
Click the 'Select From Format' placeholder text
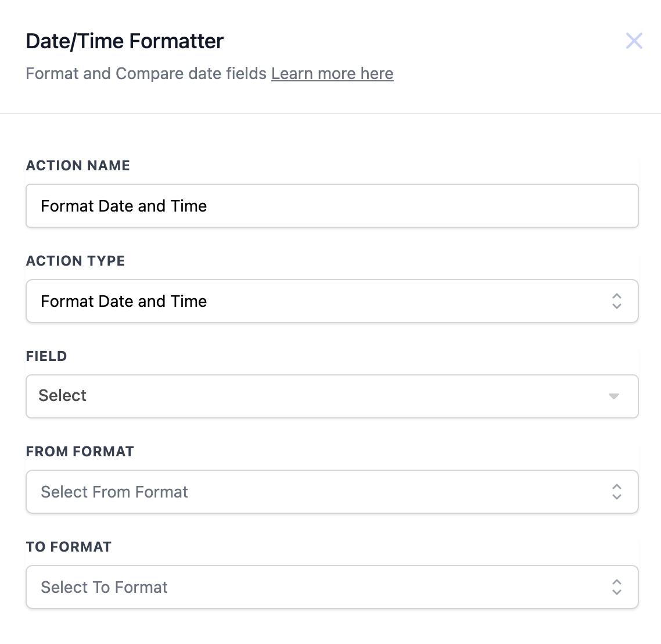tap(114, 492)
